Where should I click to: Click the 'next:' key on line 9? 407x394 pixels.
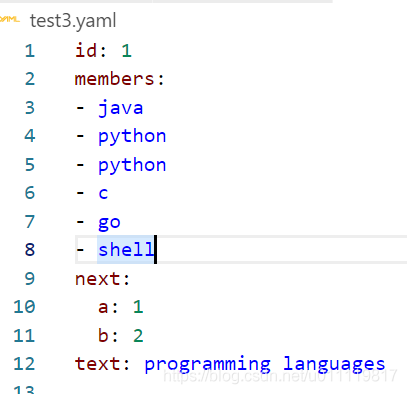(x=102, y=279)
